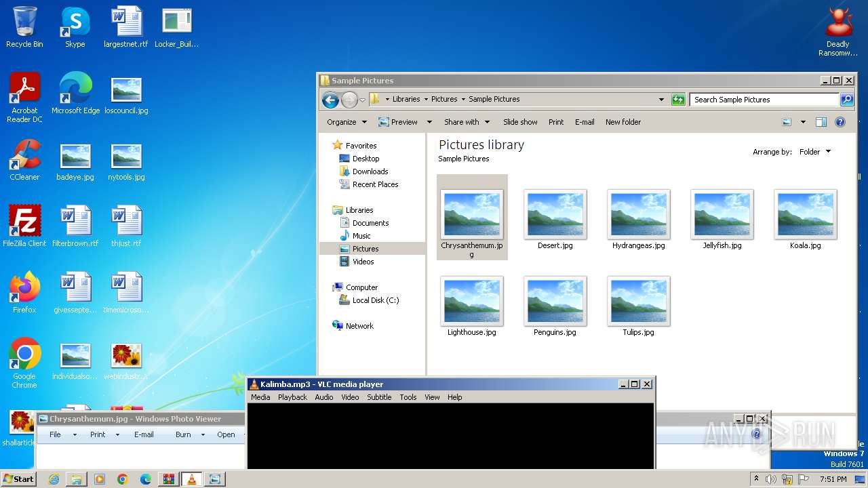Show hidden tray icons arrow
Viewport: 868px width, 488px height.
point(756,479)
